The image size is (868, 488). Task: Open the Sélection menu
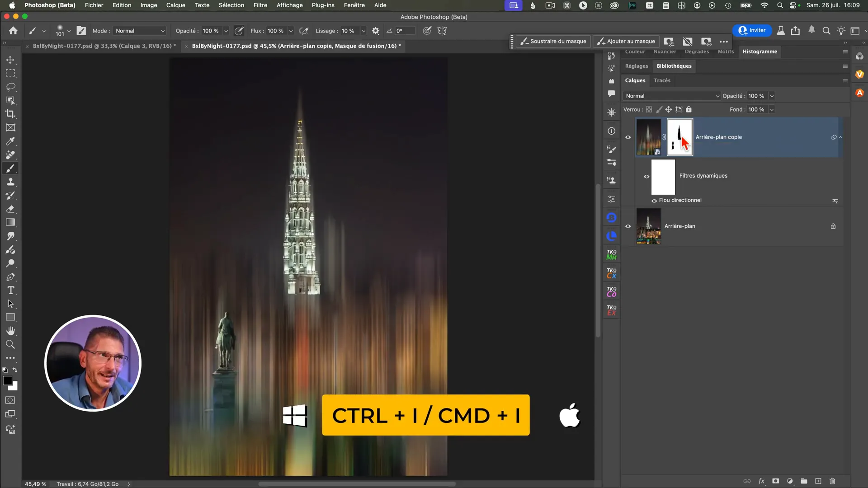(x=231, y=5)
